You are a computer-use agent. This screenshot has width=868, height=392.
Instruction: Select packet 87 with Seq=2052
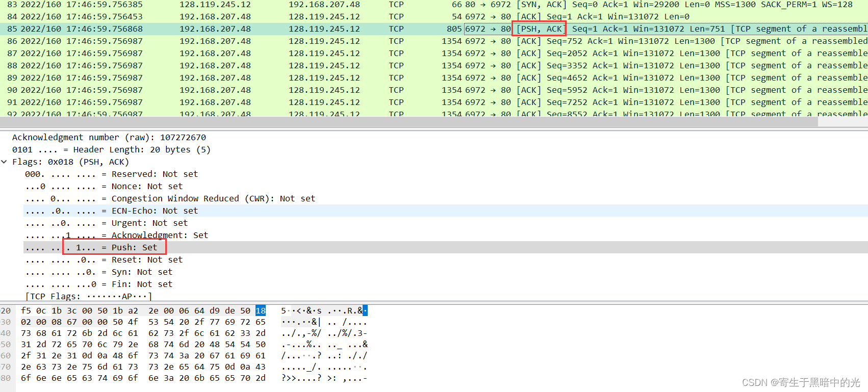click(x=434, y=54)
